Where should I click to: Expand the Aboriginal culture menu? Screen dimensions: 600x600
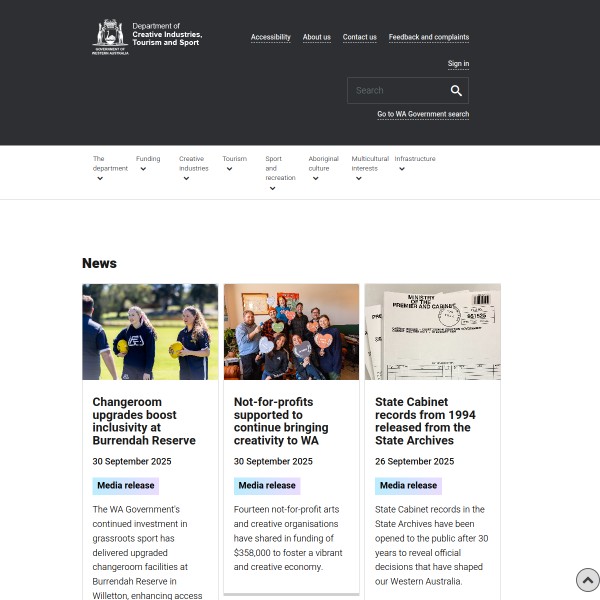(315, 178)
